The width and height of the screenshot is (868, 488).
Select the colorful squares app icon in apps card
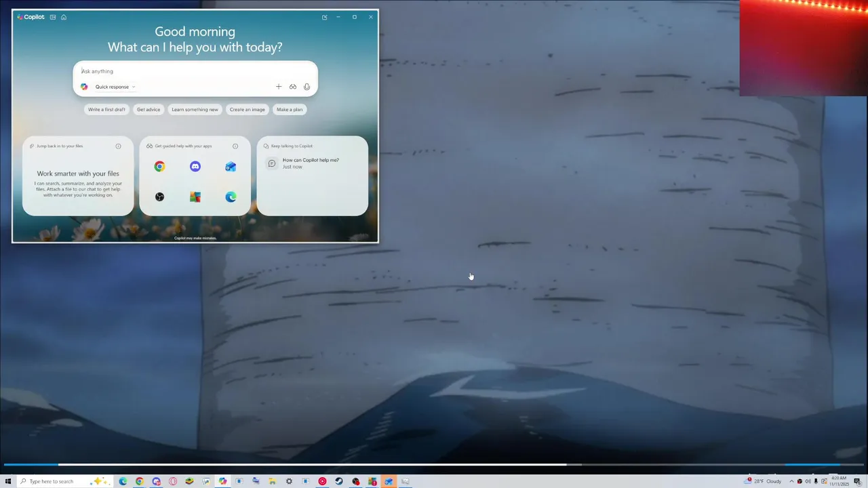195,197
